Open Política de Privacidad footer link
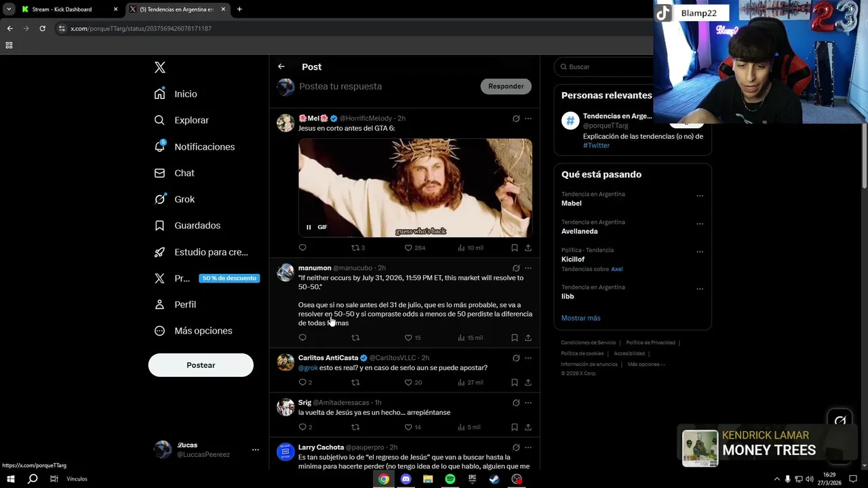Image resolution: width=868 pixels, height=488 pixels. (650, 342)
